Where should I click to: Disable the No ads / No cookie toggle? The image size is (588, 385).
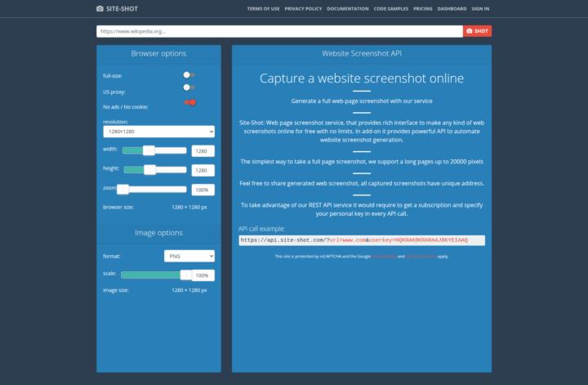[190, 102]
